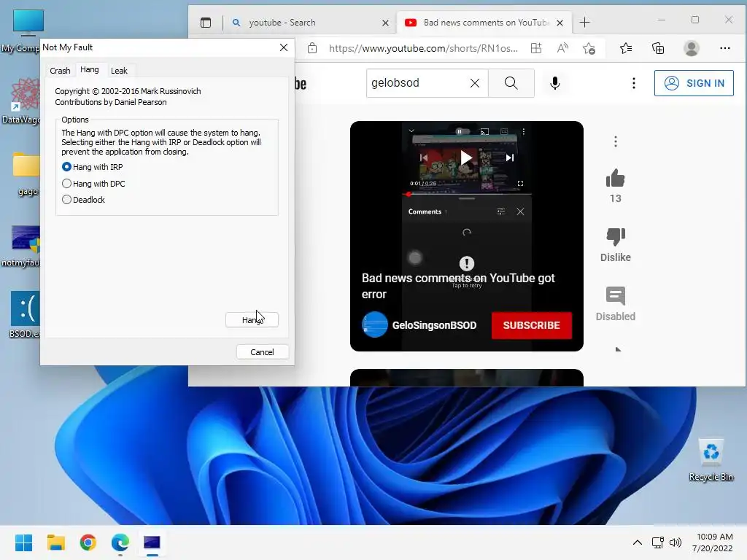Screen dimensions: 747x560
Task: Click the SIGN IN button
Action: point(694,83)
